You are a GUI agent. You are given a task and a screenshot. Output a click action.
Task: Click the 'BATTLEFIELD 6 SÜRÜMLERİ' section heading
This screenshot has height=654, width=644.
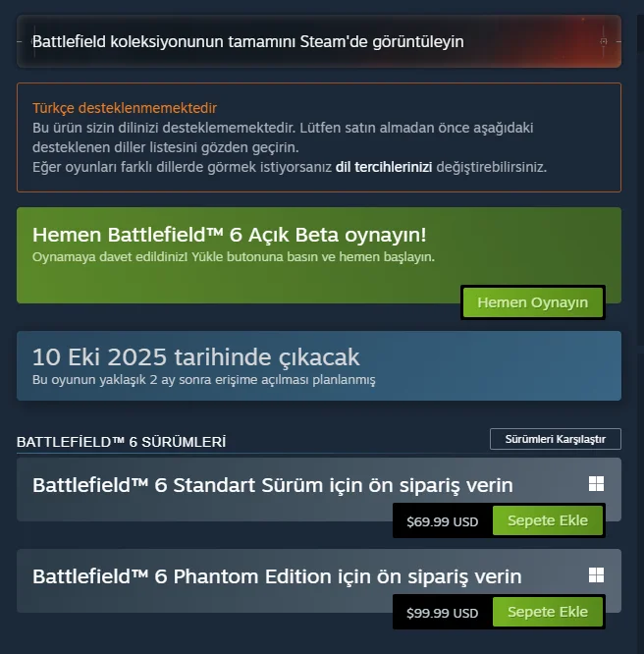122,442
